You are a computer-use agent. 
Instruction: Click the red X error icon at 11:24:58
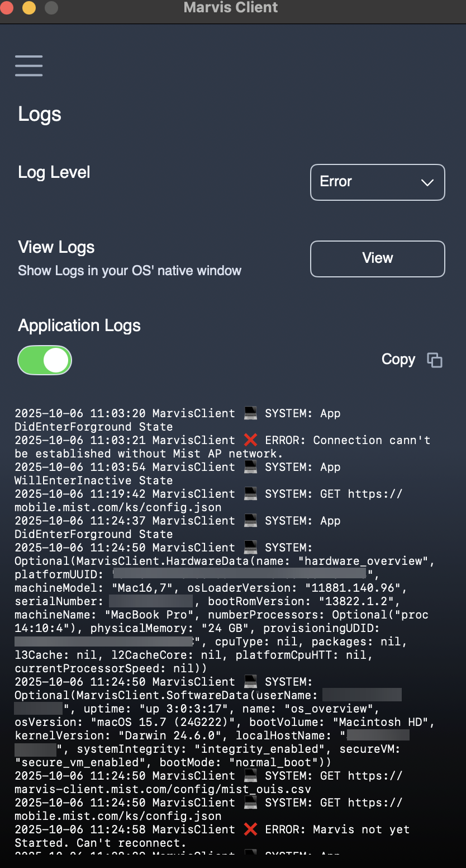pyautogui.click(x=250, y=829)
